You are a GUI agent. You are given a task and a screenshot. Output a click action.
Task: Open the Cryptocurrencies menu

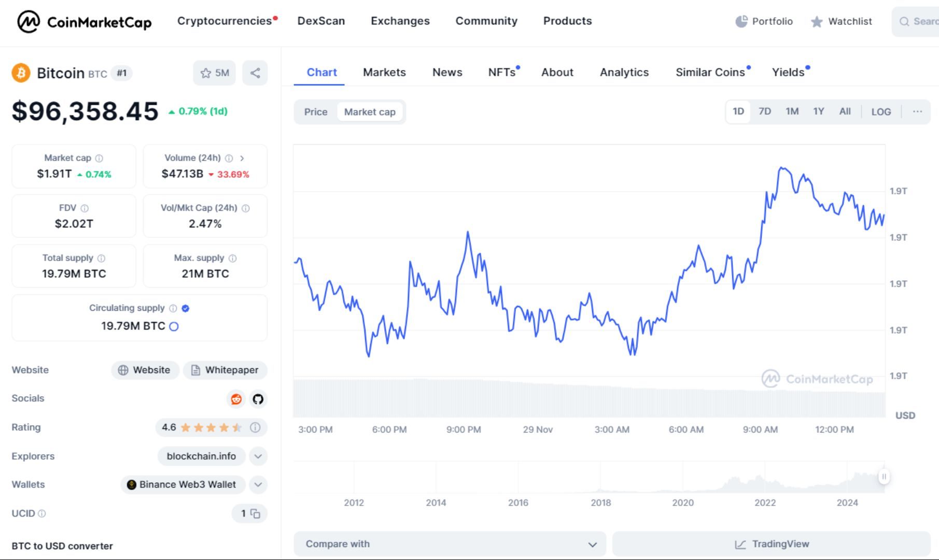pos(224,21)
